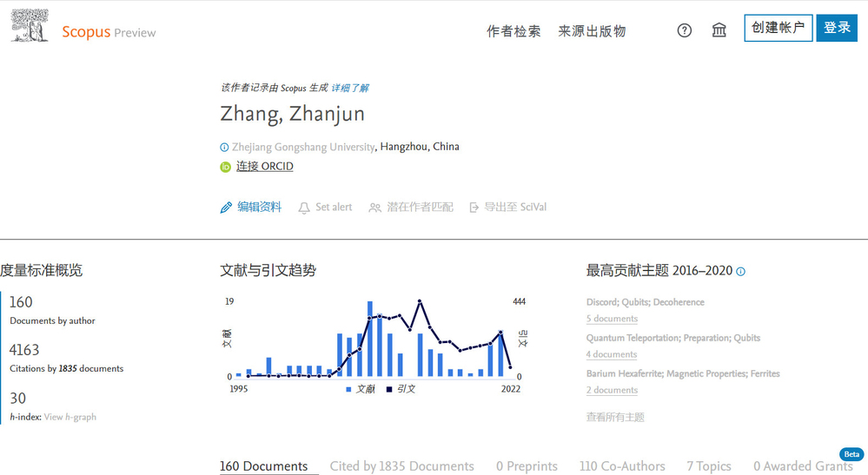
Task: Open the 来源出版物 menu item
Action: tap(592, 31)
